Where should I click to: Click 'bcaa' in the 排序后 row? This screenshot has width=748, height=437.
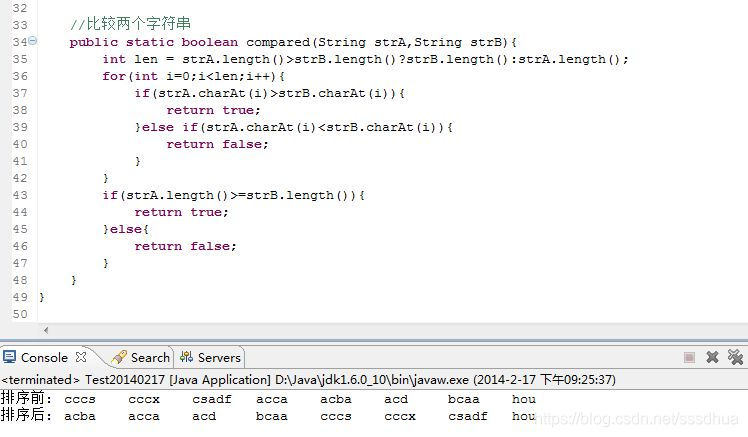click(x=271, y=416)
